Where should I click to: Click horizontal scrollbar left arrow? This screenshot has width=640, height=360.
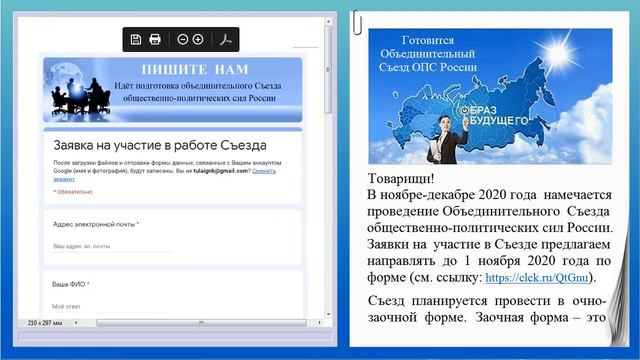pyautogui.click(x=76, y=322)
